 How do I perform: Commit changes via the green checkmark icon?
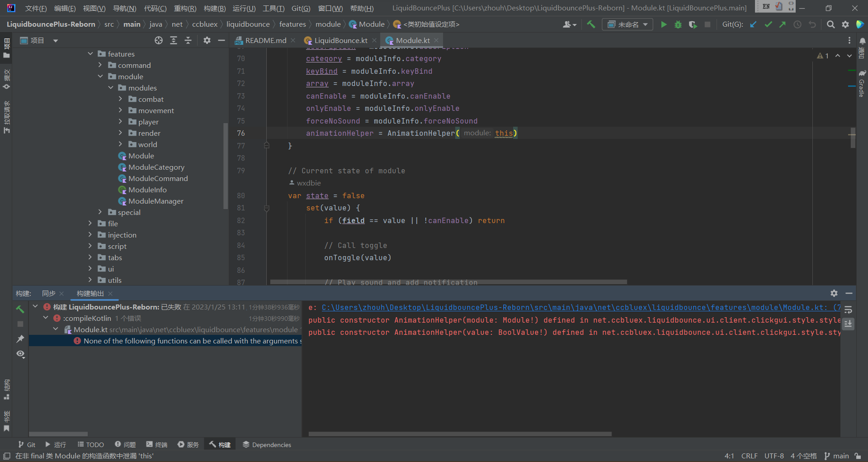click(768, 24)
